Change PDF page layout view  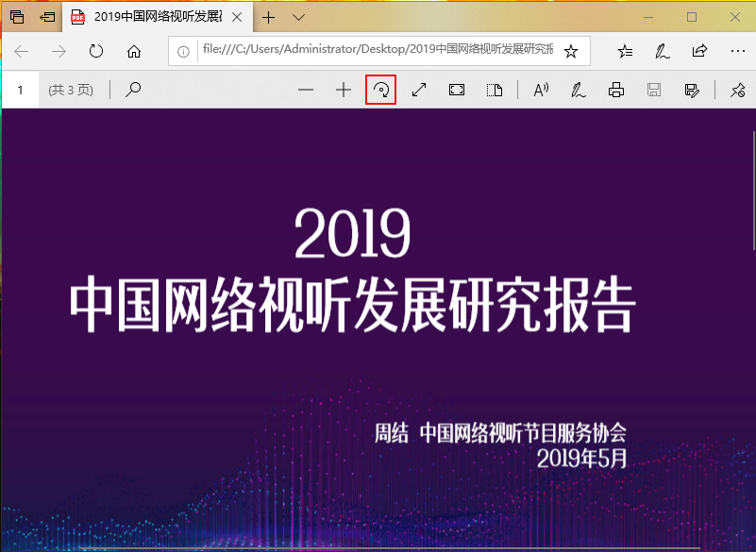coord(495,90)
